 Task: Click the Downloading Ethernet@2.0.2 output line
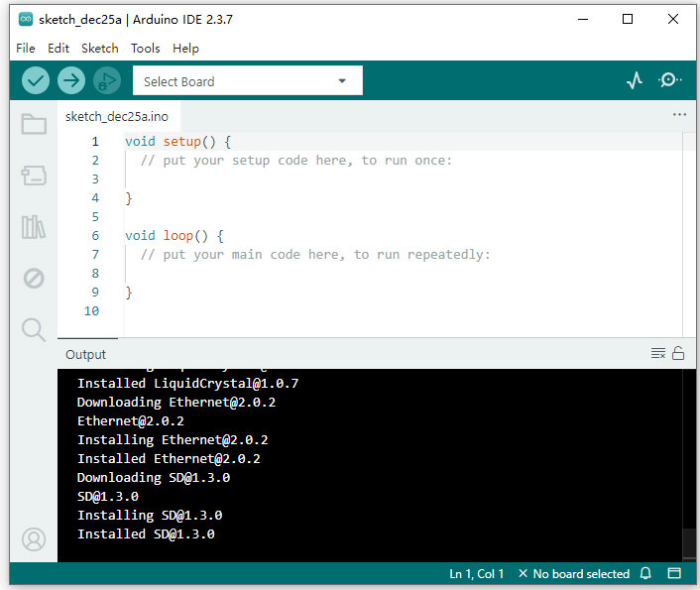point(176,402)
